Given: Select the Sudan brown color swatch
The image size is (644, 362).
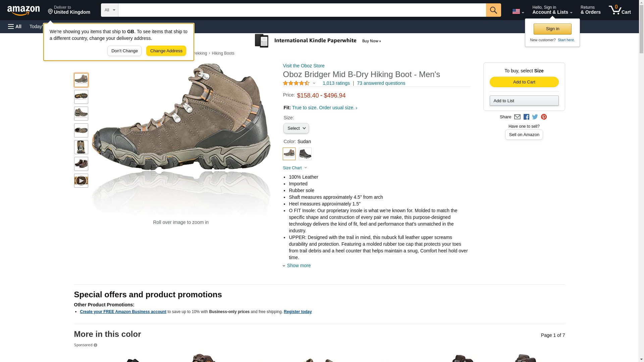Looking at the screenshot, I should click(x=289, y=154).
